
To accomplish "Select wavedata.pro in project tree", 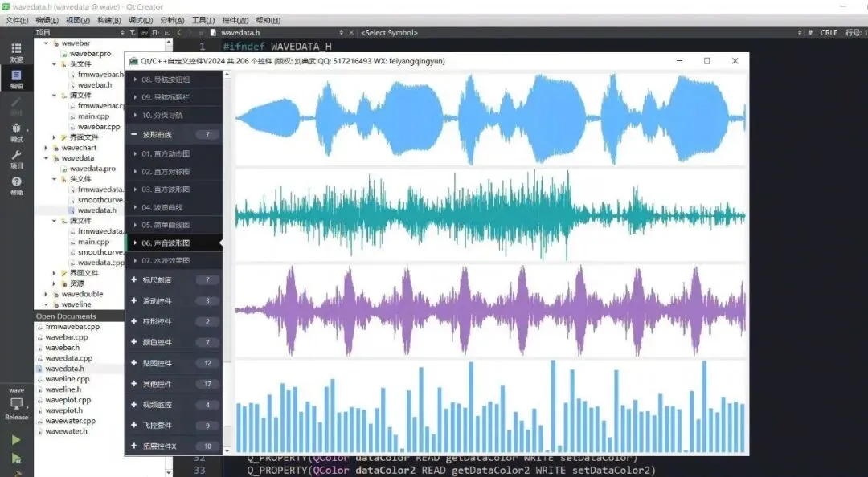I will (x=92, y=168).
